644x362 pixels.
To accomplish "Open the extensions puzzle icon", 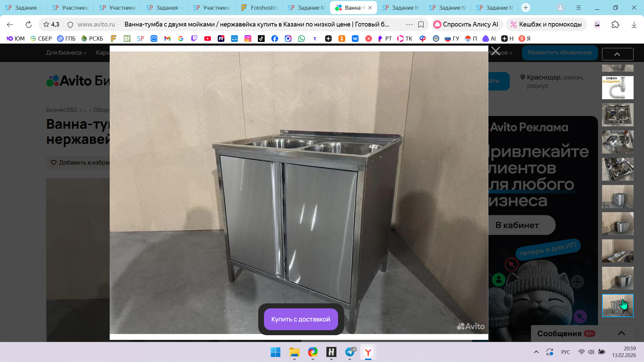I will pos(615,24).
